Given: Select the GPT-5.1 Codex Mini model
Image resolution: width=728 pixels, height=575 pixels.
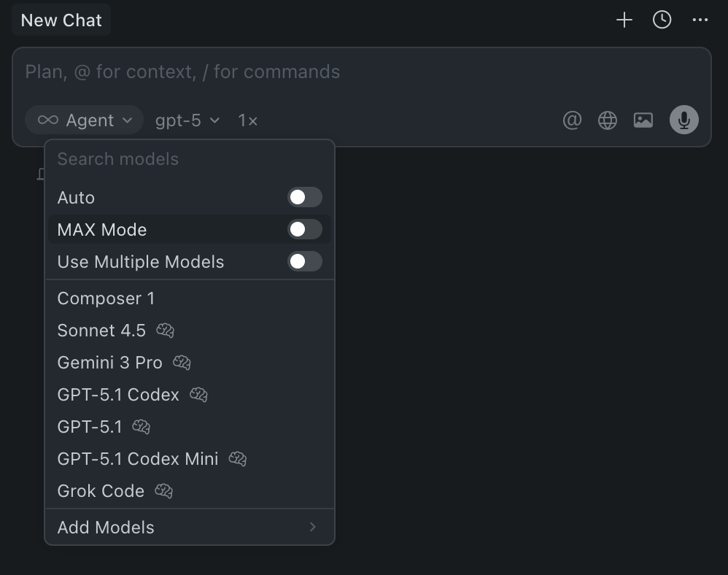Looking at the screenshot, I should 138,459.
